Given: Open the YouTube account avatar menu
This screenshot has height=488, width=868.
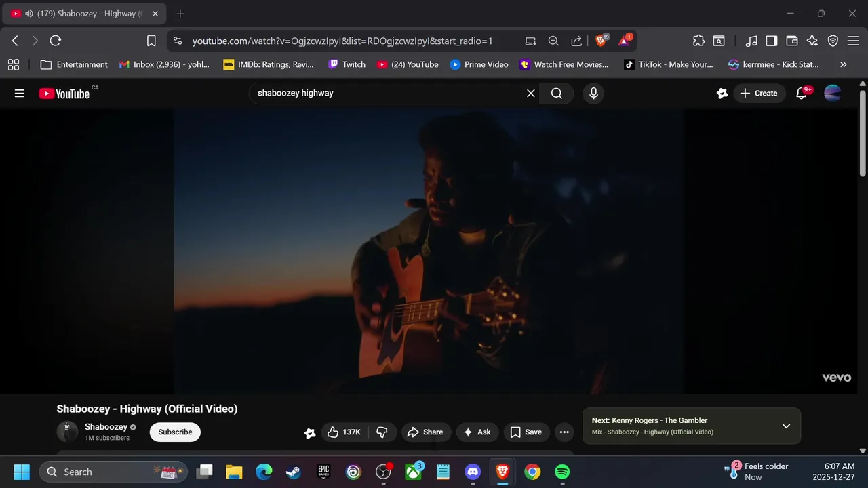Looking at the screenshot, I should (x=832, y=94).
